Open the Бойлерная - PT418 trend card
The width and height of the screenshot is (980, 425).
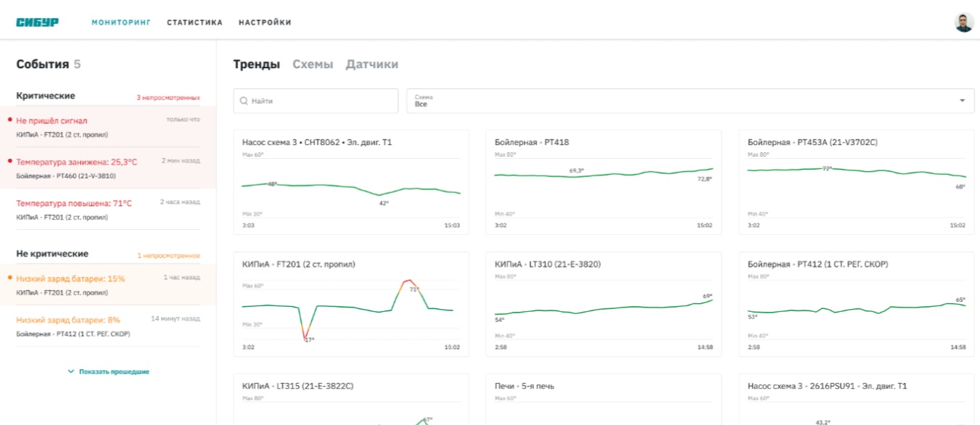click(603, 182)
